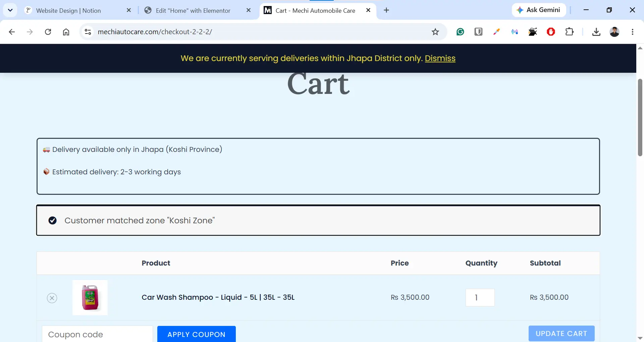Click the Update Cart button
Screen dimensions: 644x342
pos(561,334)
